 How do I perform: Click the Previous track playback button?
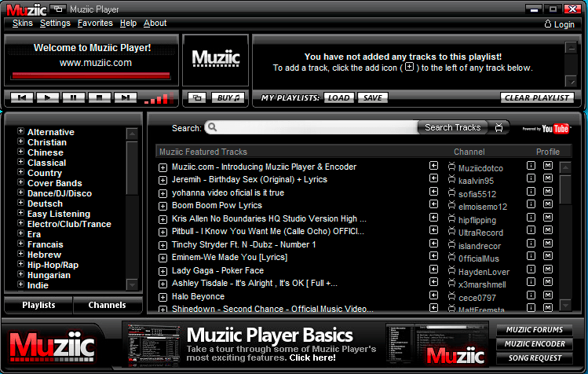tap(22, 97)
